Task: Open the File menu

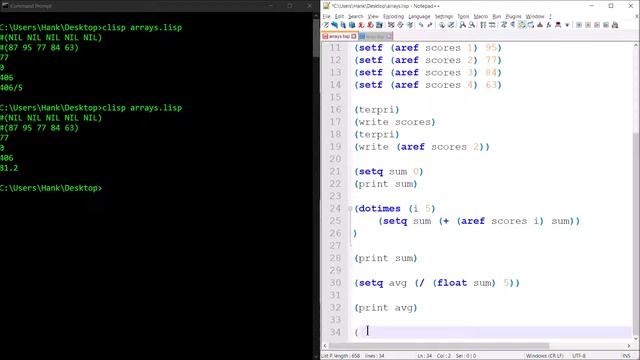Action: [326, 16]
